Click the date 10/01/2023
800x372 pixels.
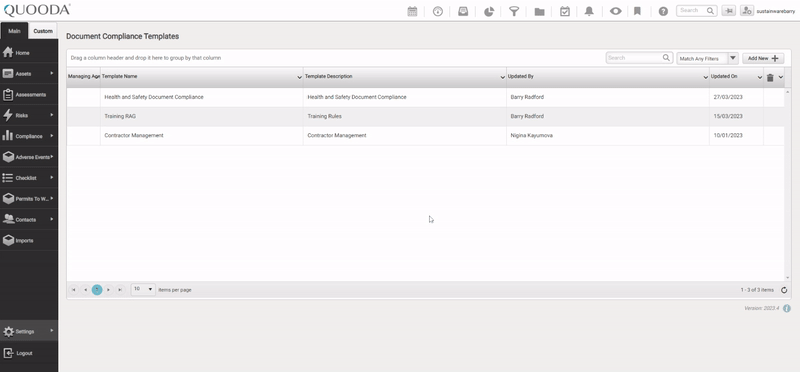[728, 136]
